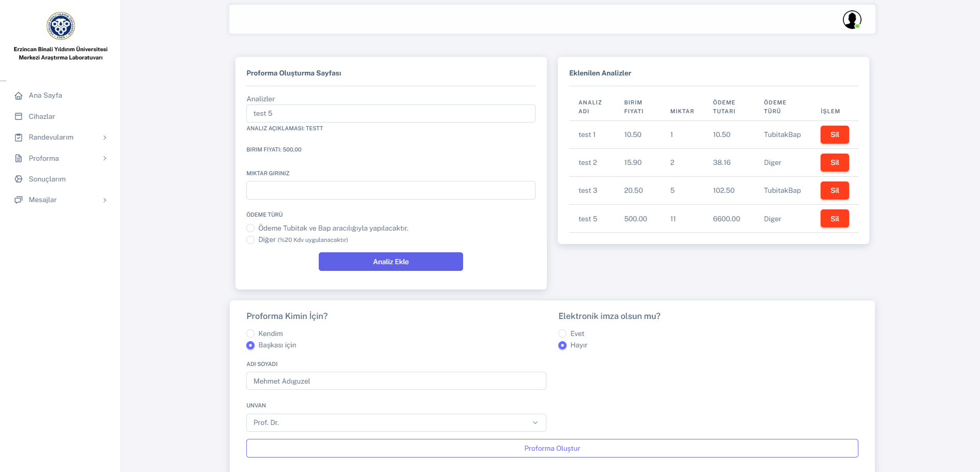Select the Tubitak ve Bap payment option
This screenshot has height=472, width=980.
(x=251, y=228)
